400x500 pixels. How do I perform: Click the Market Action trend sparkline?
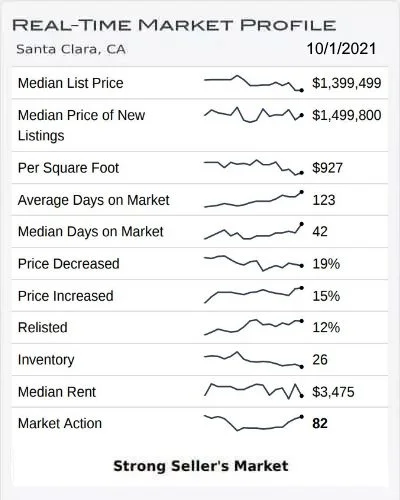[x=254, y=423]
